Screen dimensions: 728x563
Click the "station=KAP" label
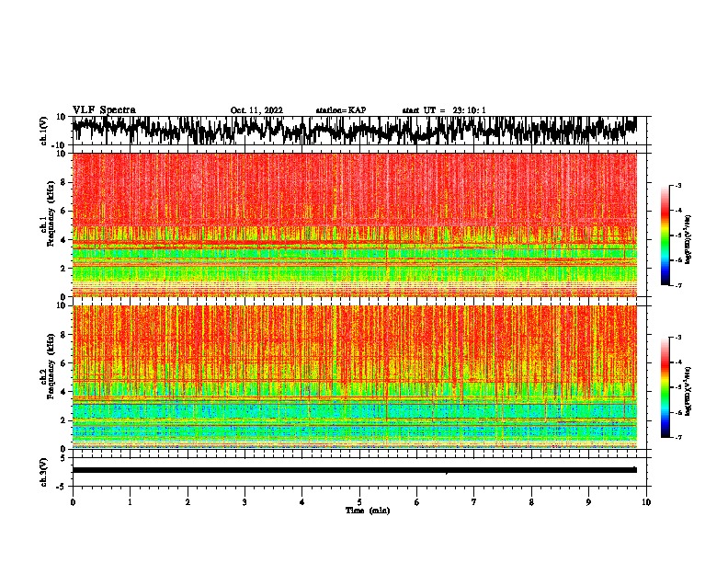341,110
